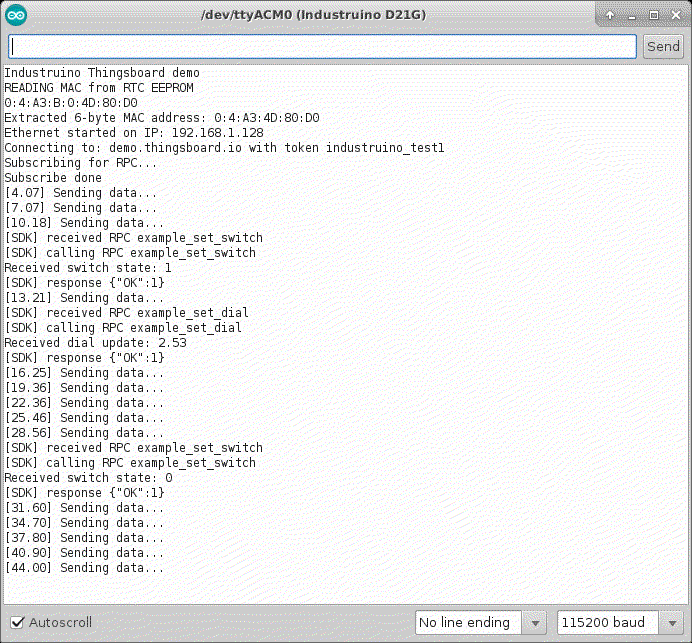
Task: Click the 'Received switch state: 0' line
Action: click(x=88, y=478)
